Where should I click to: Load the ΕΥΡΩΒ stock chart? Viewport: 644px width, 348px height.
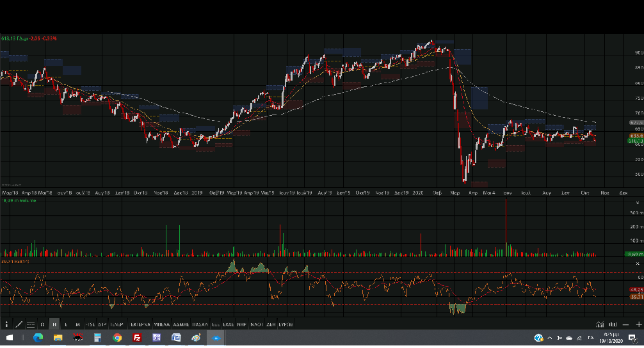point(286,324)
